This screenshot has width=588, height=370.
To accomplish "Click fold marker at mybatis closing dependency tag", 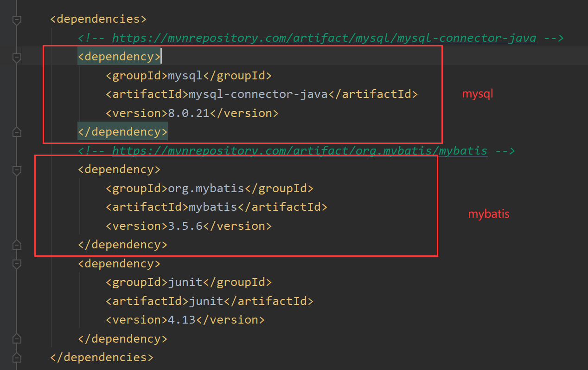I will pos(17,245).
